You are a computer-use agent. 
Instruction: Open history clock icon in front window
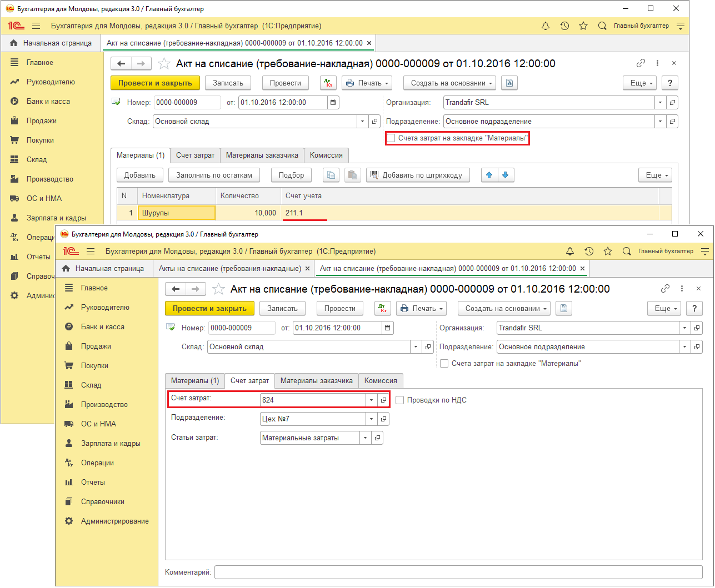click(x=589, y=251)
